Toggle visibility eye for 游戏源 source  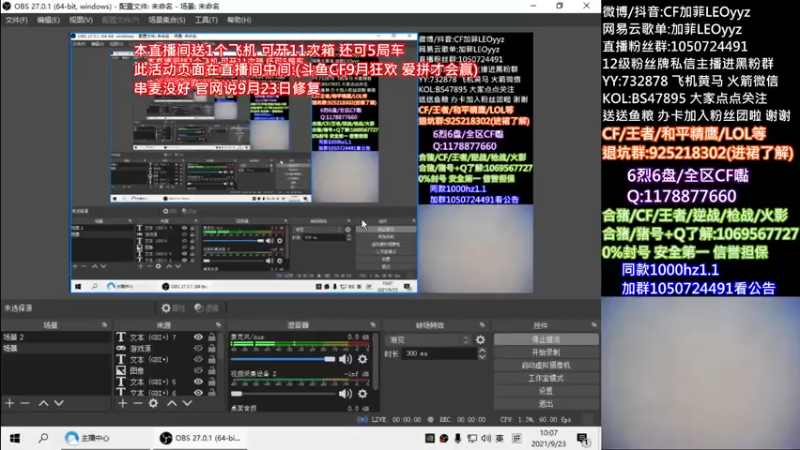pyautogui.click(x=198, y=348)
